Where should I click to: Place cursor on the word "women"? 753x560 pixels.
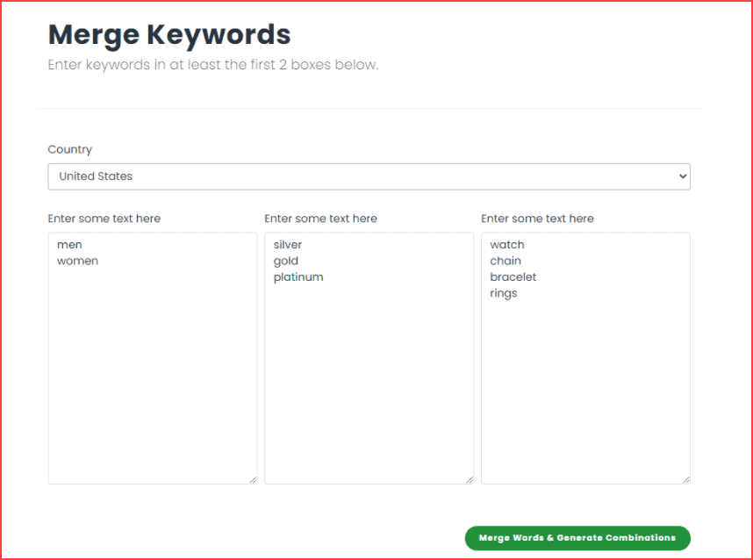click(x=77, y=261)
